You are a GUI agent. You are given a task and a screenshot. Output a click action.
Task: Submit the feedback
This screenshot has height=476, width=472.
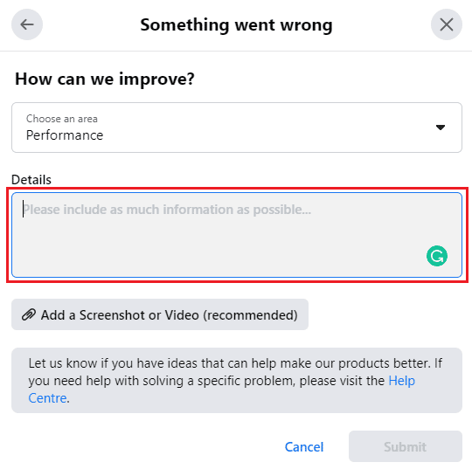click(406, 446)
